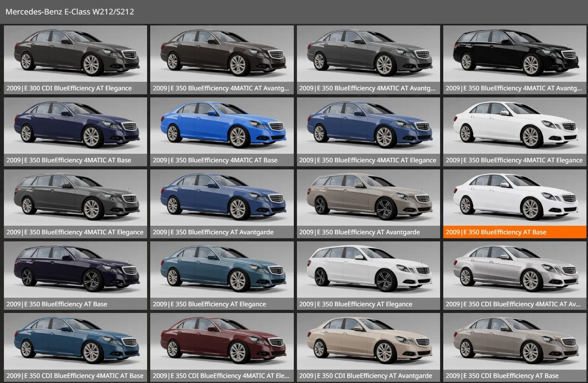Select E 350 CDI BlueEfficiency AT Avantgarde cream sedan
The width and height of the screenshot is (588, 383).
coord(368,347)
